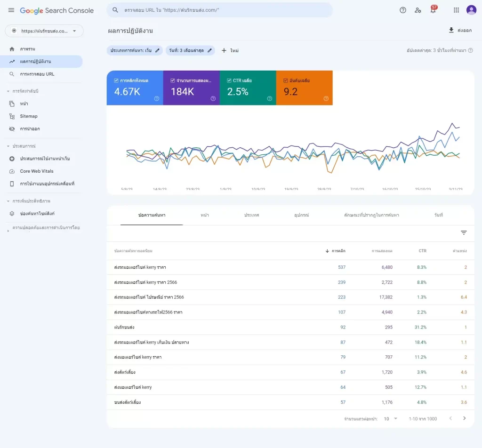Switch to the ประเทศ countries tab
The width and height of the screenshot is (482, 448).
pyautogui.click(x=251, y=215)
